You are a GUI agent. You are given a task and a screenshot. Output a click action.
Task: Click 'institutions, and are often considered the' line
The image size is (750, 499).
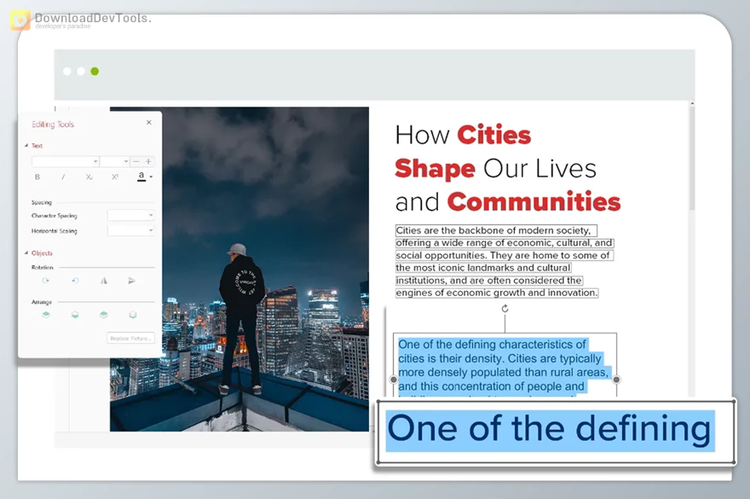pyautogui.click(x=489, y=280)
